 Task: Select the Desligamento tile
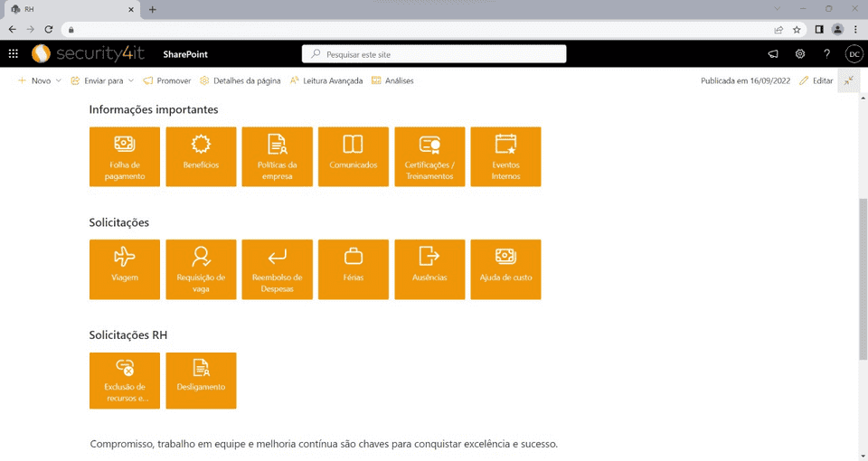coord(201,381)
